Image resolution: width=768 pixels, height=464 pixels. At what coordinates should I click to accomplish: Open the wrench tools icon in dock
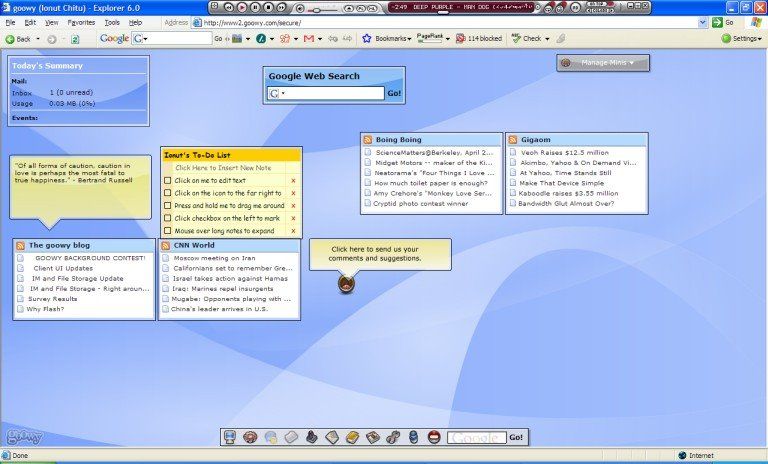(x=393, y=437)
